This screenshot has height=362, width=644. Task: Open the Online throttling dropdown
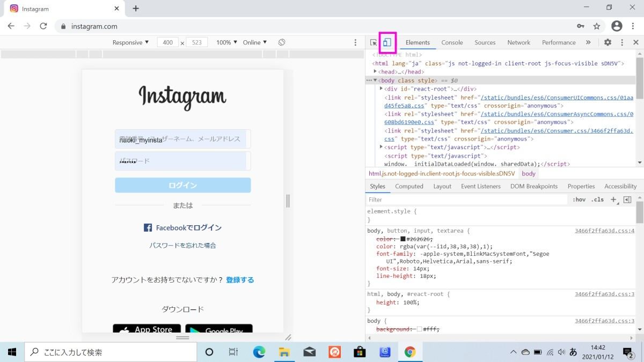click(255, 42)
